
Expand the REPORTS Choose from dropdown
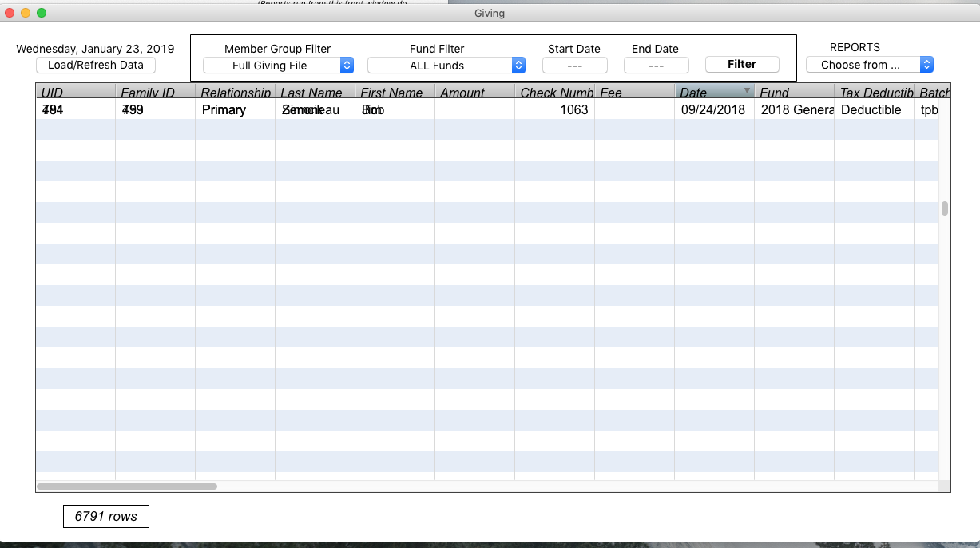click(869, 65)
